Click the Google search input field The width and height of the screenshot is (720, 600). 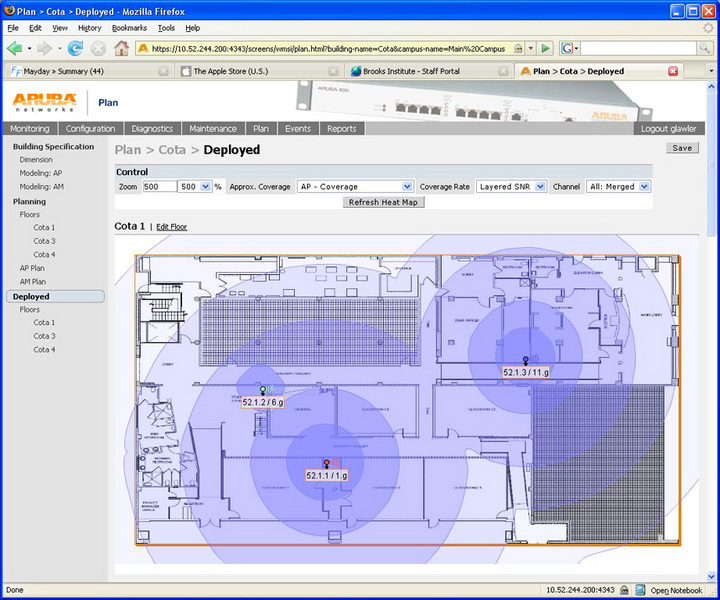tap(639, 48)
